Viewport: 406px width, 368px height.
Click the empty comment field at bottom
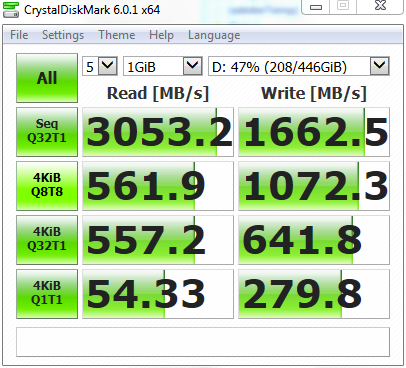[203, 342]
